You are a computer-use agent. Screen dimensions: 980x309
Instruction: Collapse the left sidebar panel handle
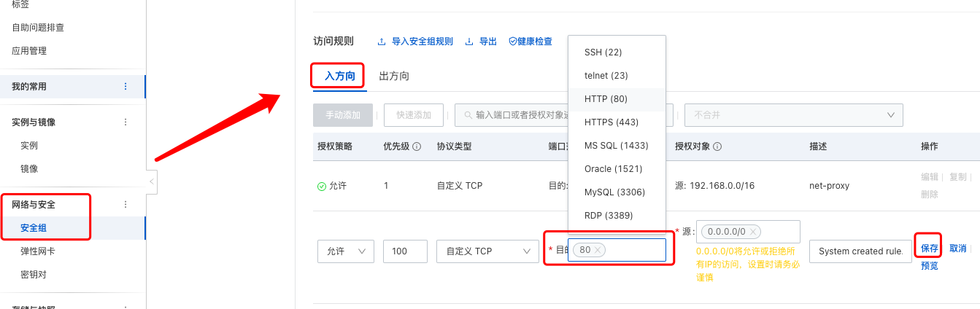coord(152,181)
